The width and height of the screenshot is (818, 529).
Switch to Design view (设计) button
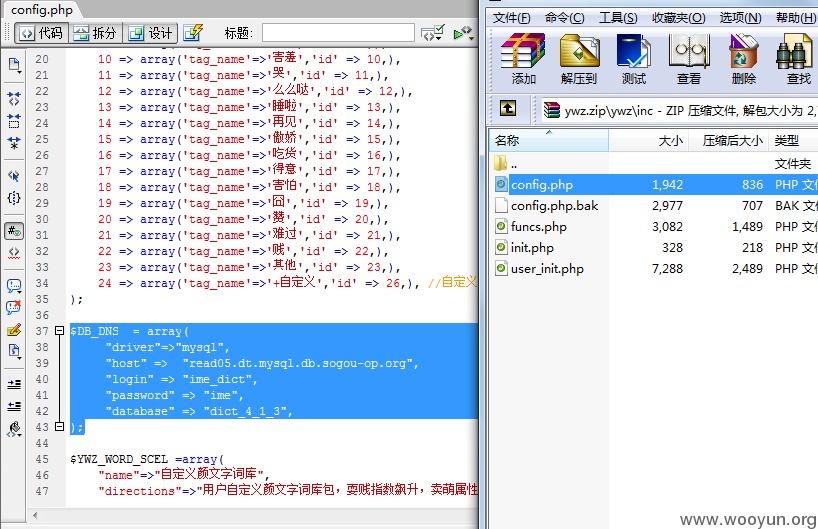pyautogui.click(x=151, y=33)
